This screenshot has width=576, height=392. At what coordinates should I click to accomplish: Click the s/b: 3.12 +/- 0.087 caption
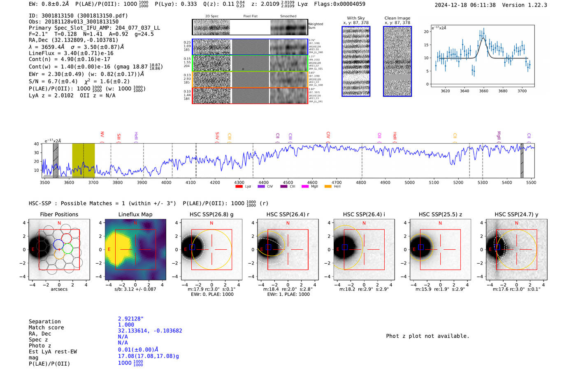pos(135,289)
